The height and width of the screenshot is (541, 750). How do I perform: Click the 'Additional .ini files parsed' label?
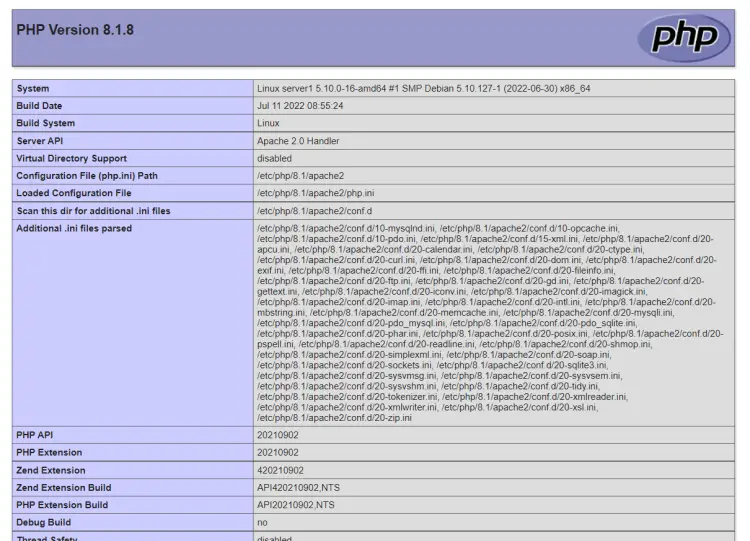pyautogui.click(x=74, y=228)
